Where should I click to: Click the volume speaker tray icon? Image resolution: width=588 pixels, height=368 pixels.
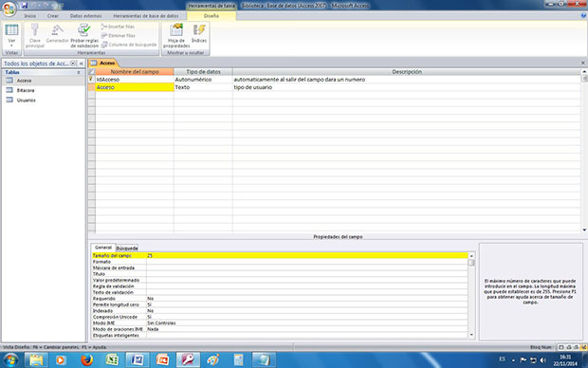pyautogui.click(x=543, y=360)
